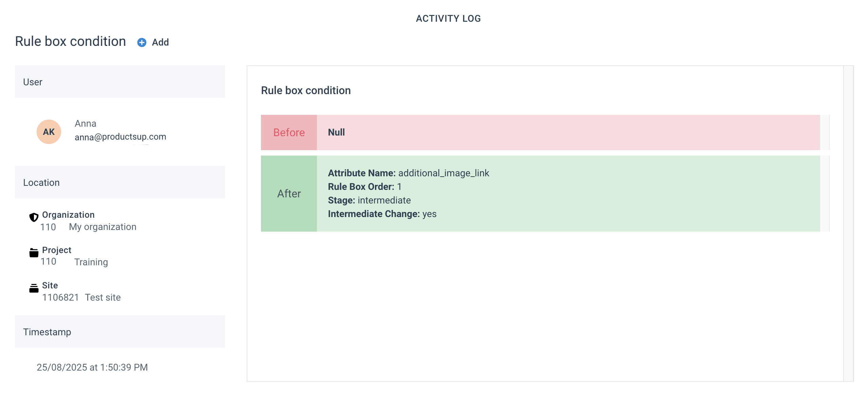Click the additional_image_link attribute value
868x411 pixels.
tap(444, 173)
